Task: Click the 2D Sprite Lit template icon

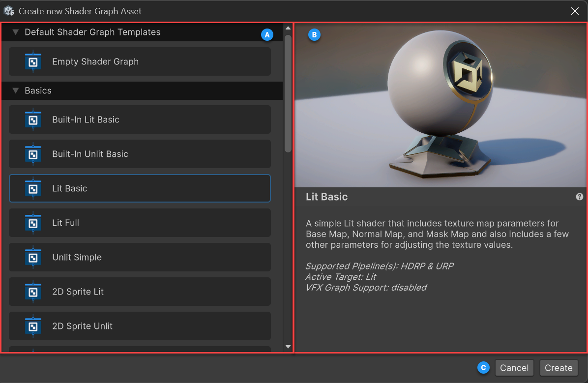Action: coord(33,292)
